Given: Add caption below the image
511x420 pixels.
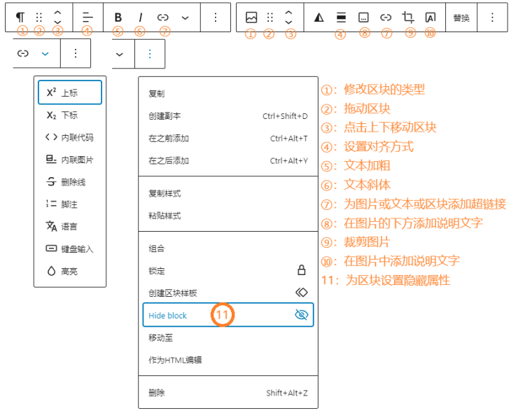Looking at the screenshot, I should pyautogui.click(x=363, y=17).
